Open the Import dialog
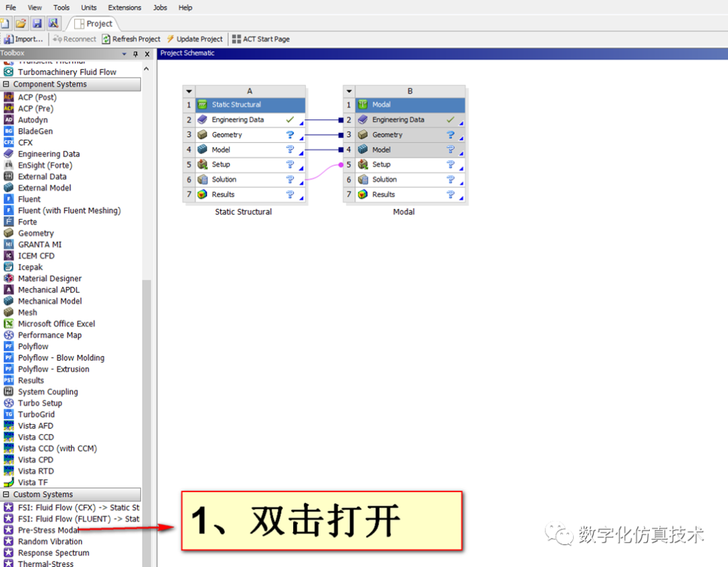This screenshot has height=567, width=728. point(23,39)
